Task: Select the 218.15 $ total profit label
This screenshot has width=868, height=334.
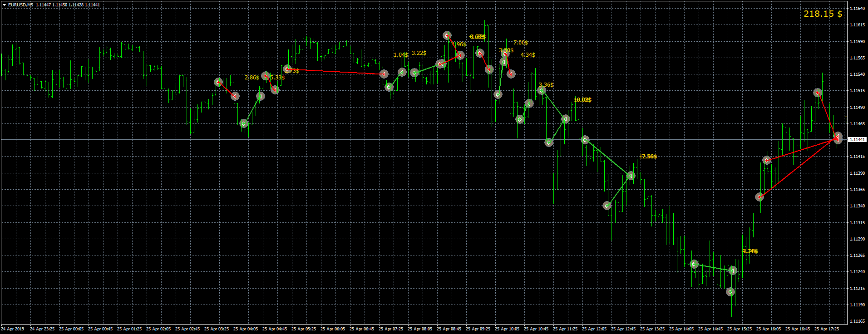Action: click(823, 14)
